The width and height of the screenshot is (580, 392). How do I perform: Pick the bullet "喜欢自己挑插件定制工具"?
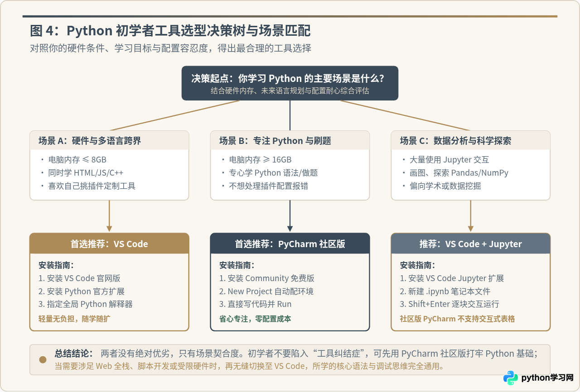point(92,186)
